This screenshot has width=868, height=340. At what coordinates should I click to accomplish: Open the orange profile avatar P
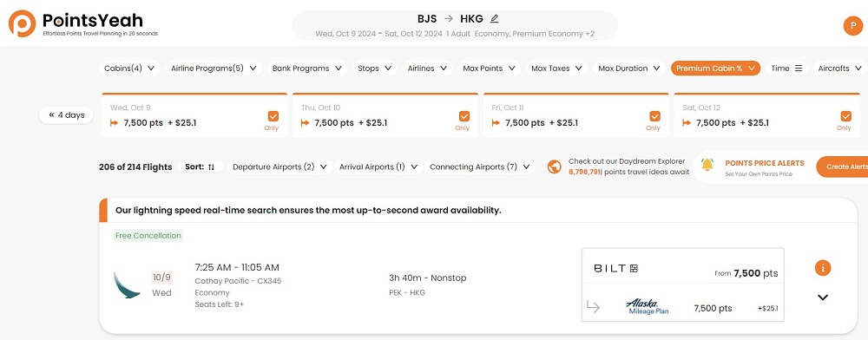[x=852, y=26]
